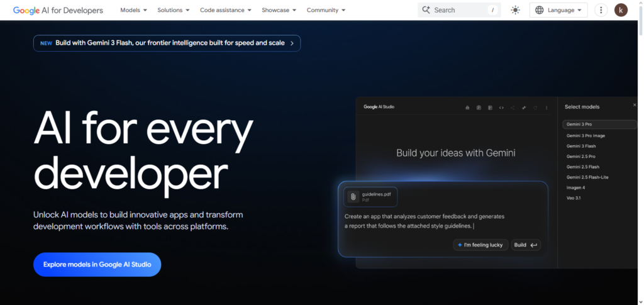Click the pin icon right of share in preview

524,108
